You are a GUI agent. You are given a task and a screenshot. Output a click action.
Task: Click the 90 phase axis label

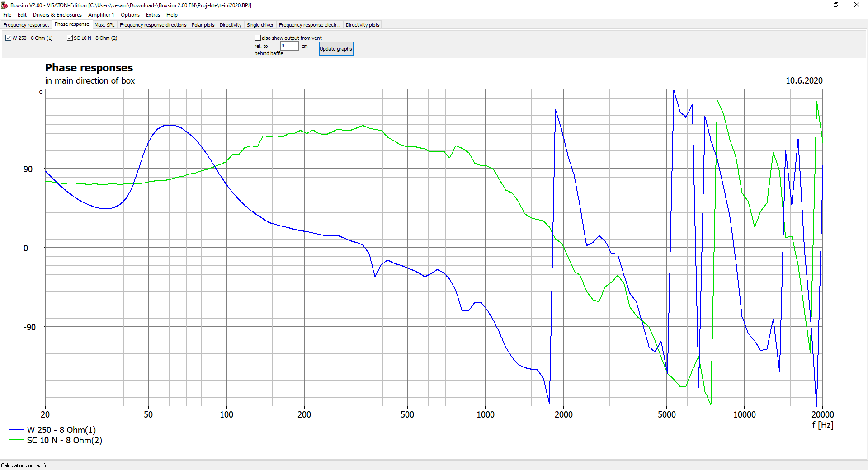[28, 169]
